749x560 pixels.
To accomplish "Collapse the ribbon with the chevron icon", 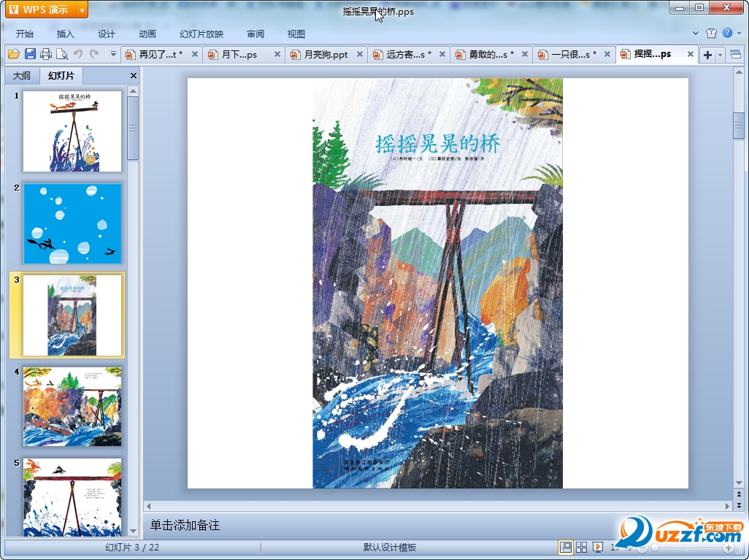I will [x=696, y=34].
